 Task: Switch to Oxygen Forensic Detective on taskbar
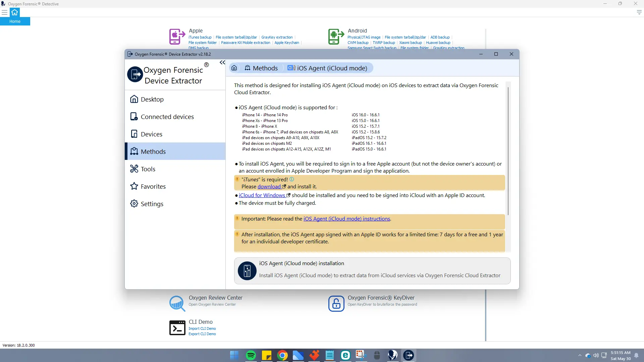click(393, 355)
